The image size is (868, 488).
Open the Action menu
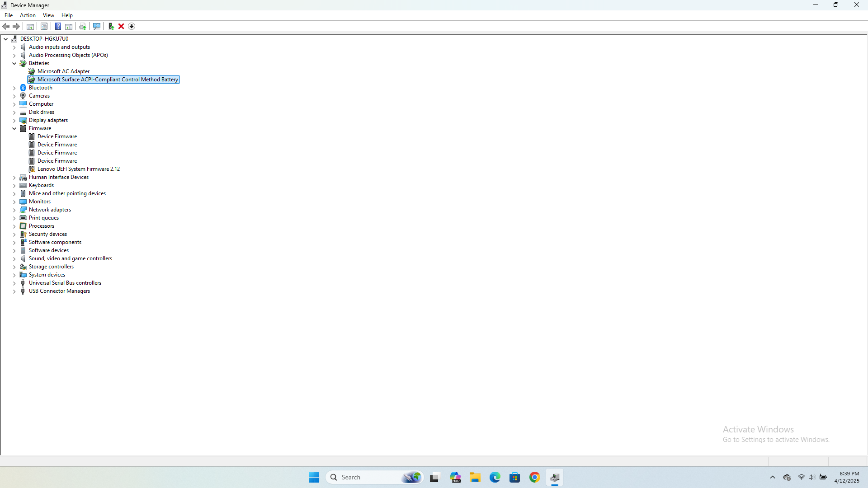[28, 15]
